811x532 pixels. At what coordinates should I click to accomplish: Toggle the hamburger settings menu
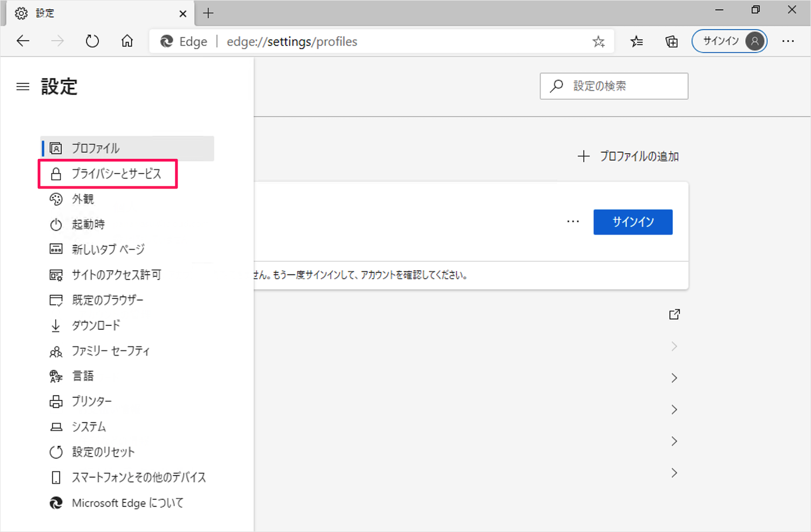(23, 86)
